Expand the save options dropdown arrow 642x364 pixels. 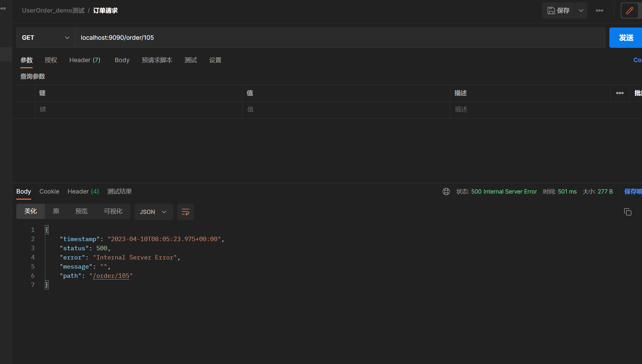[x=581, y=11]
